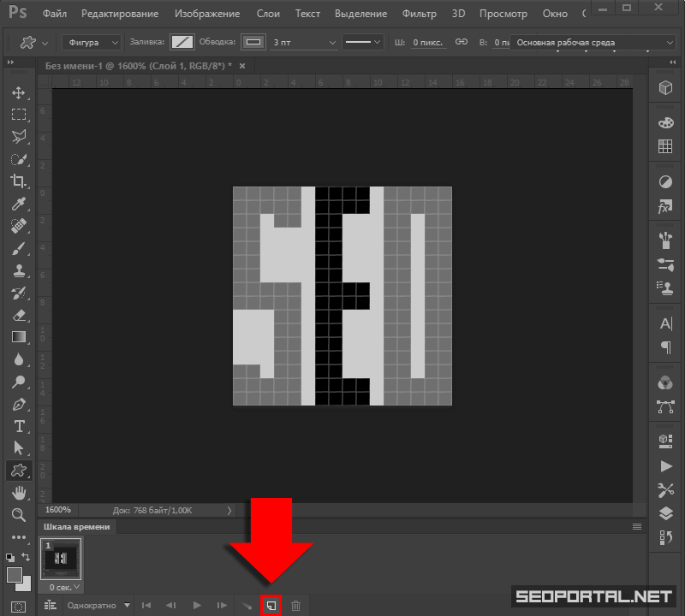Open the Основная рабочая среда workspace dropdown
Screen dimensions: 685x616
(574, 42)
